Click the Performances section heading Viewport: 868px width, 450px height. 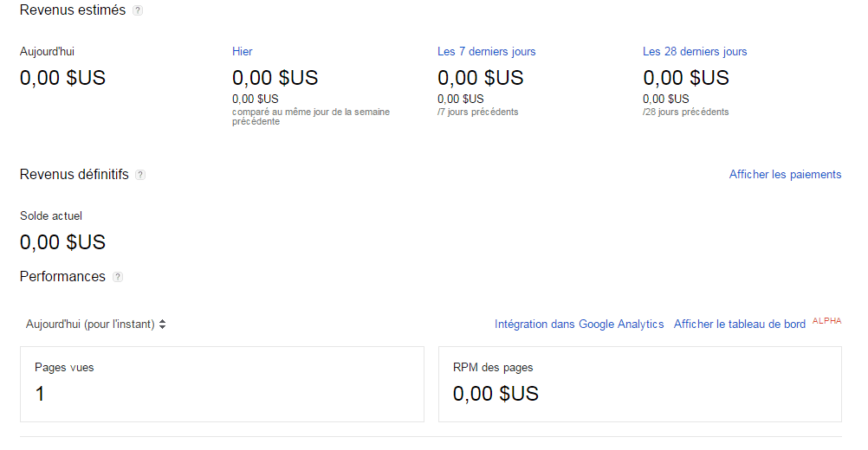coord(62,277)
